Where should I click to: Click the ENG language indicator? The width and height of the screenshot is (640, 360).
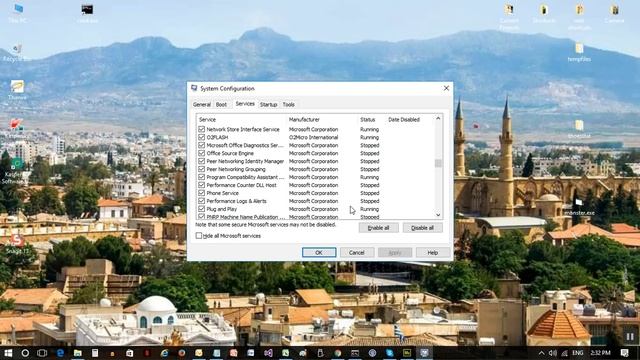578,353
